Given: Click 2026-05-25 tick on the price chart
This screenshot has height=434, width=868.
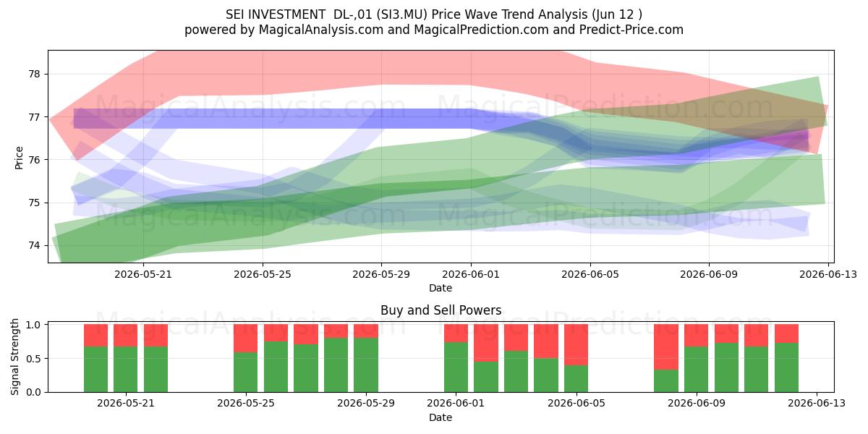Looking at the screenshot, I should point(263,274).
